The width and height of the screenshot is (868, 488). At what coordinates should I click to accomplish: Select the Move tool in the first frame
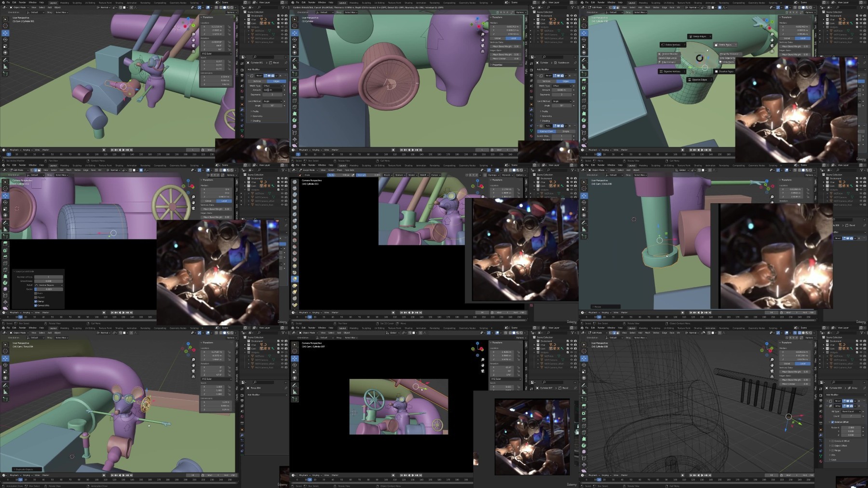pyautogui.click(x=5, y=33)
